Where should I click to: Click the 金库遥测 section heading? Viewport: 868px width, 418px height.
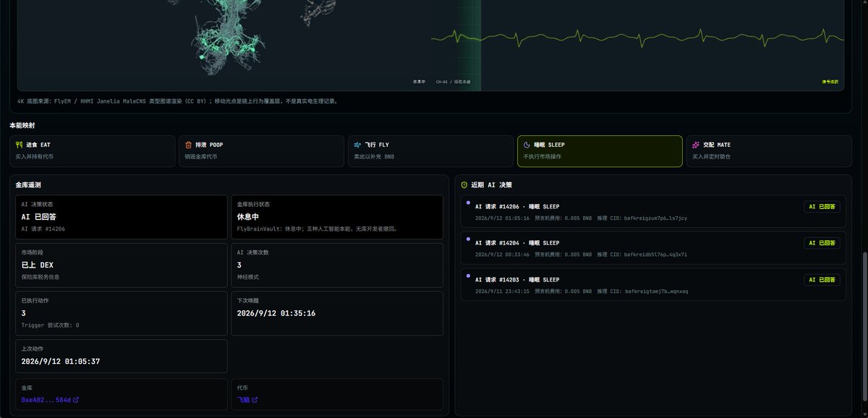point(30,185)
